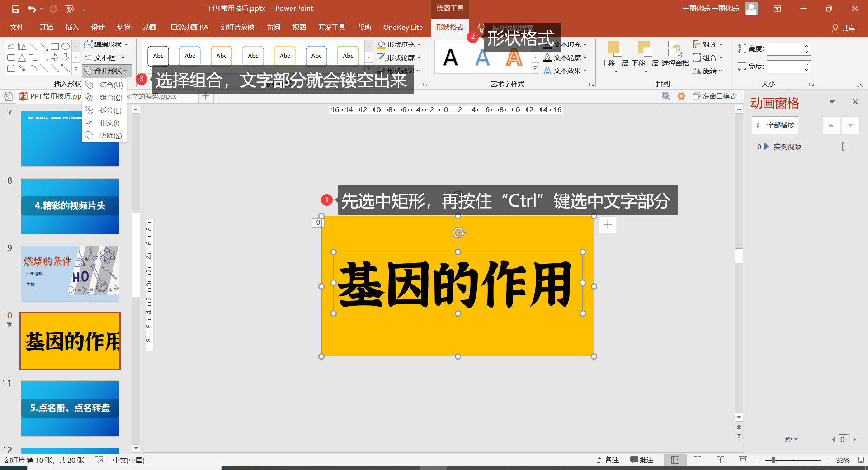Choose Combine 组合(C) from merge menu
The image size is (868, 470).
pyautogui.click(x=104, y=97)
